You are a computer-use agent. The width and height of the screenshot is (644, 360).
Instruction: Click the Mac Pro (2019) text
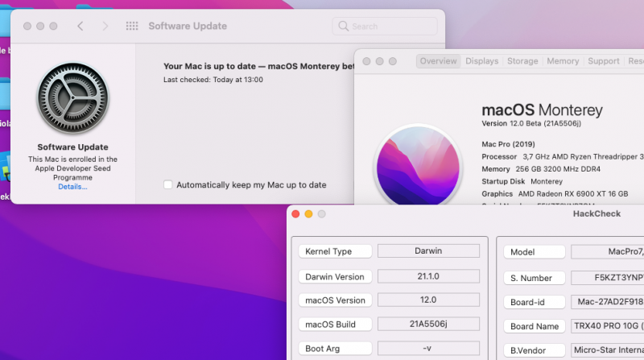(508, 144)
